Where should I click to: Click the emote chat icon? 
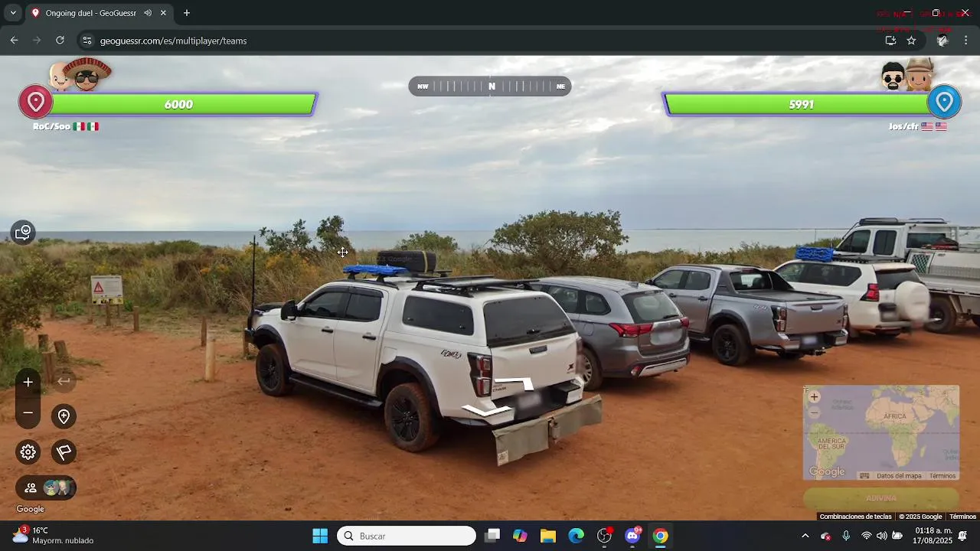coord(23,232)
